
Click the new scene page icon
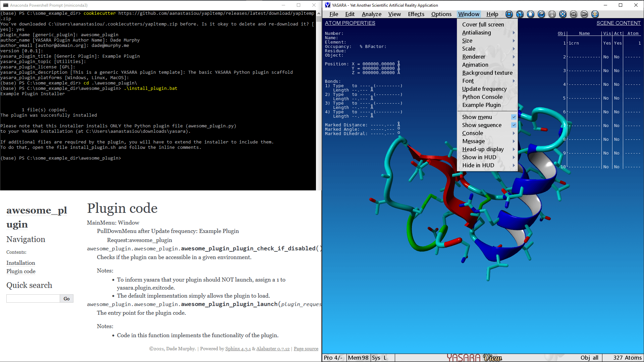coord(531,14)
